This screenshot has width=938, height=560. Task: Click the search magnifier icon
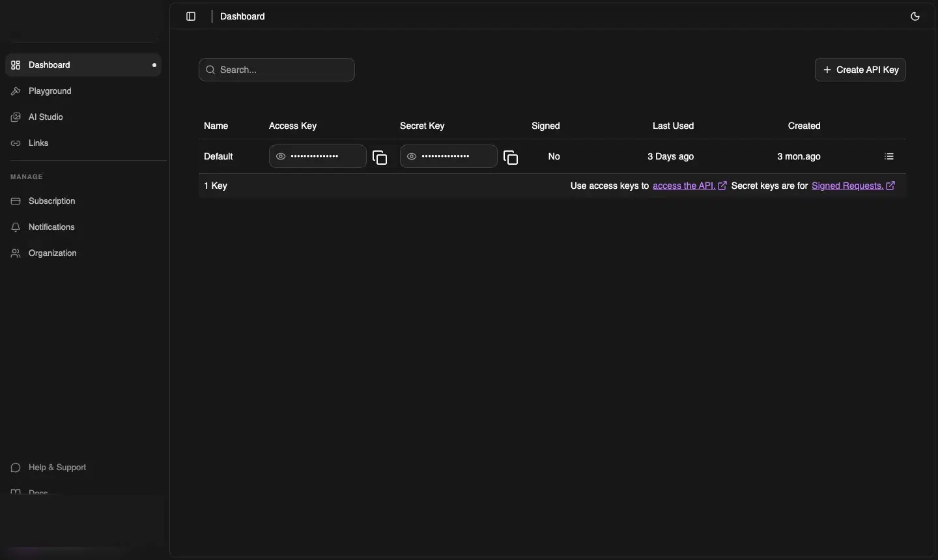tap(210, 70)
